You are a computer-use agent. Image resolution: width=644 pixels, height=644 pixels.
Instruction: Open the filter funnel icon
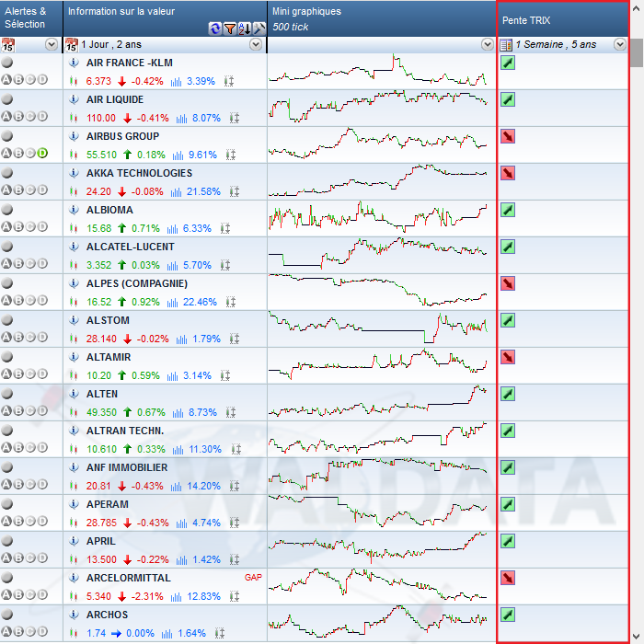pos(230,29)
